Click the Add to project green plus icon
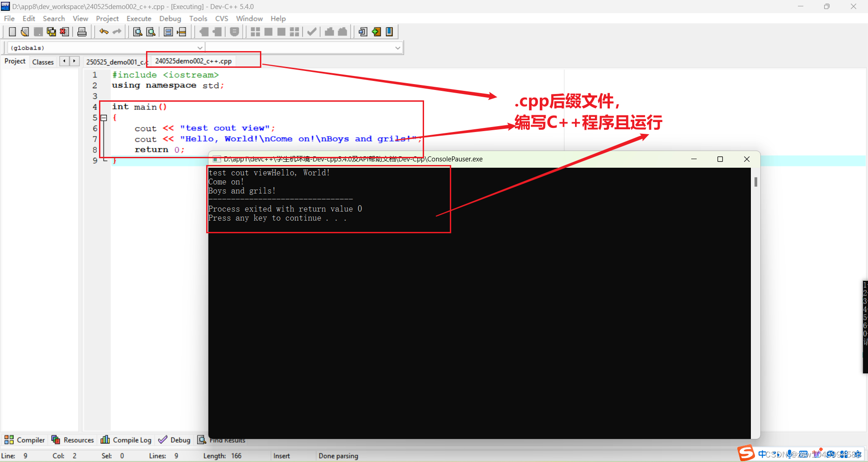This screenshot has height=462, width=868. click(376, 32)
